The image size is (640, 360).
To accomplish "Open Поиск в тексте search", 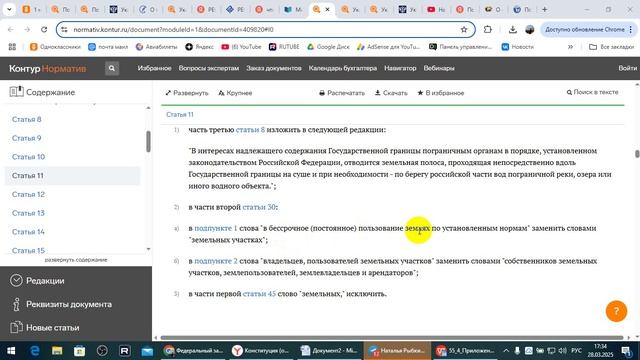I will click(x=592, y=92).
